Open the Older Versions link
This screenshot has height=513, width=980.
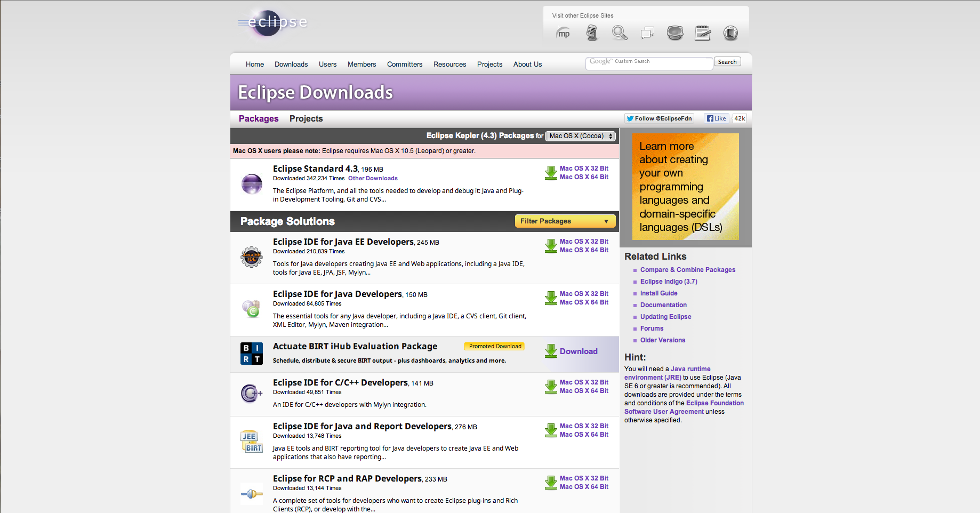click(x=663, y=340)
